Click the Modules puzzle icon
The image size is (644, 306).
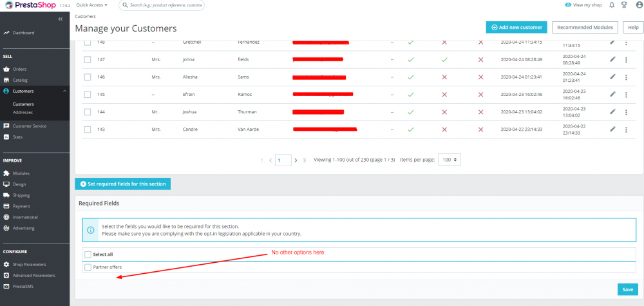[6, 173]
